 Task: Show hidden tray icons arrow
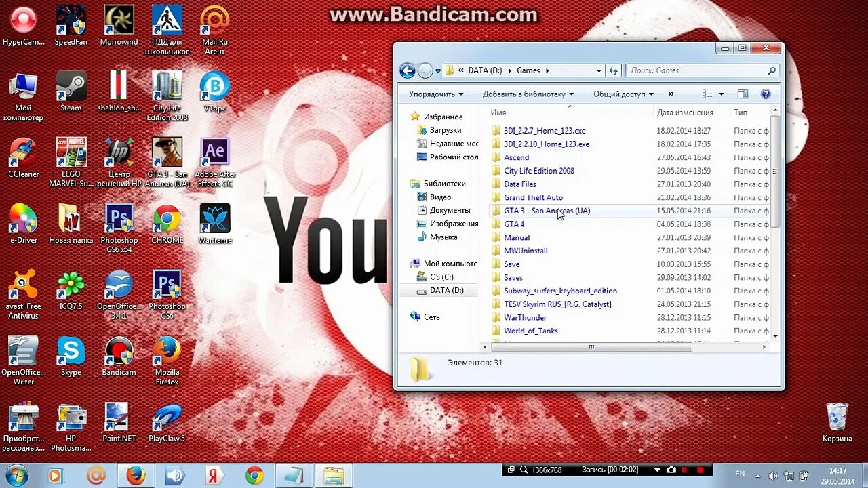click(x=757, y=475)
